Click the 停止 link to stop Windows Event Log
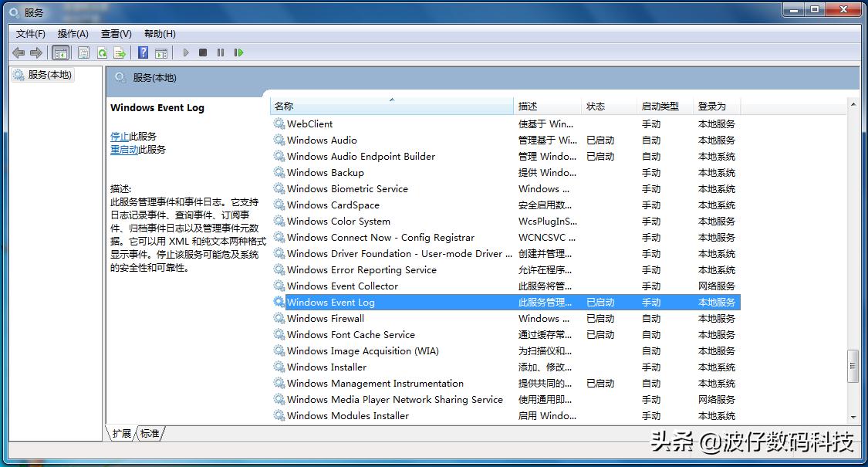The height and width of the screenshot is (467, 868). click(121, 136)
